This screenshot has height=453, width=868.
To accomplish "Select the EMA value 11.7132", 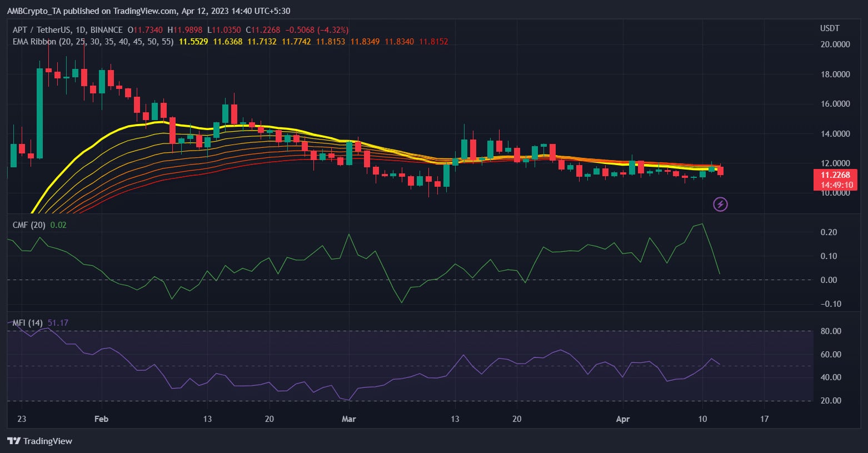I will point(262,42).
